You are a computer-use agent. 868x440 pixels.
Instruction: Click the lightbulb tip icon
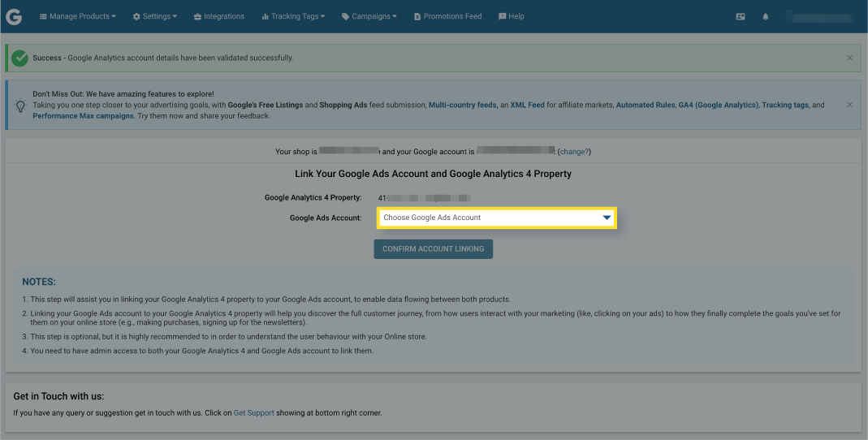tap(20, 106)
